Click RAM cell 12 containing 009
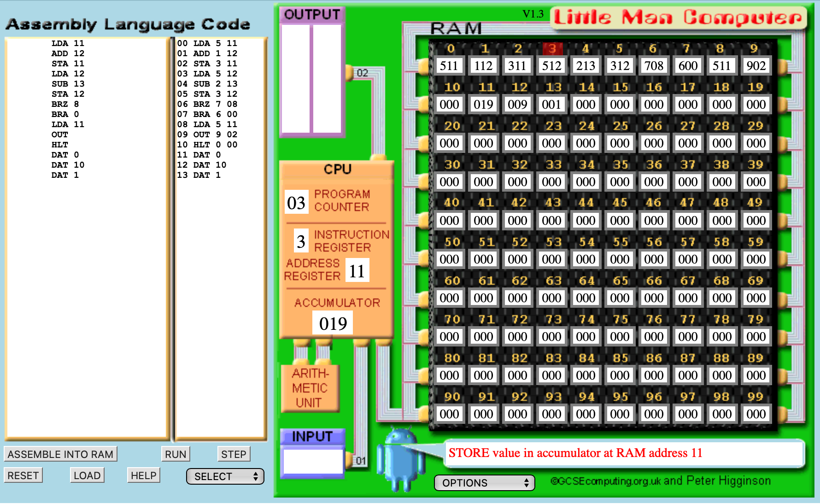 517,105
